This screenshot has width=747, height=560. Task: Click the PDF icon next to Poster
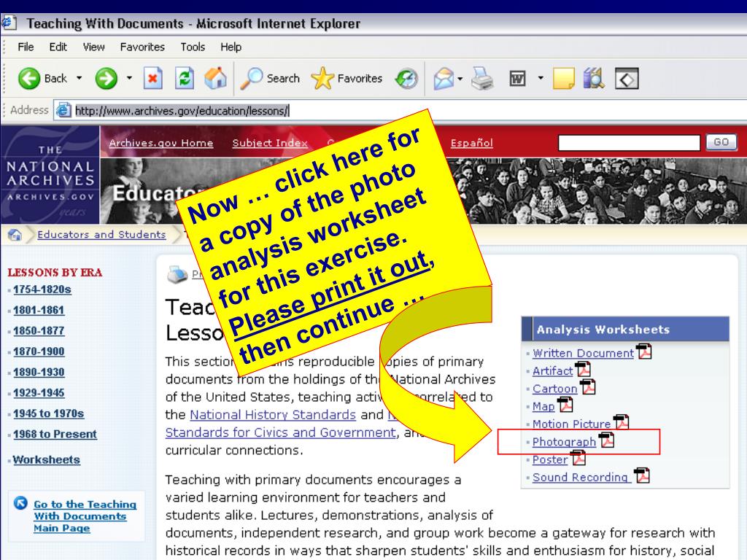(578, 458)
